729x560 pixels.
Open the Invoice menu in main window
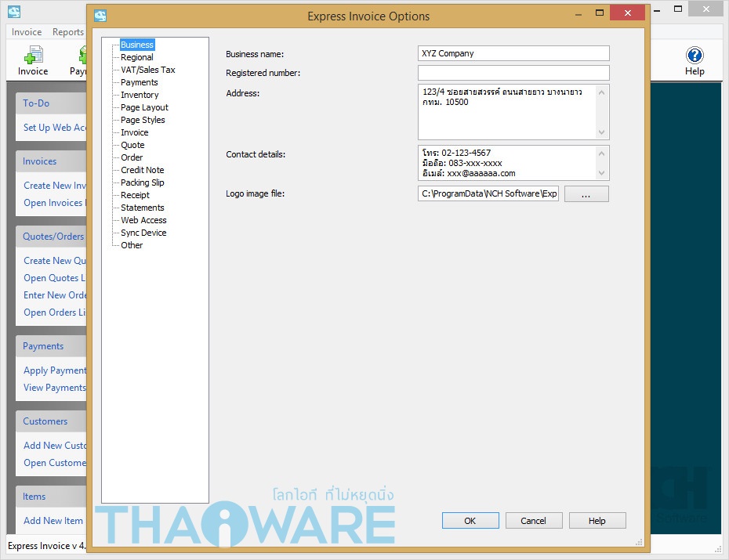[x=27, y=32]
